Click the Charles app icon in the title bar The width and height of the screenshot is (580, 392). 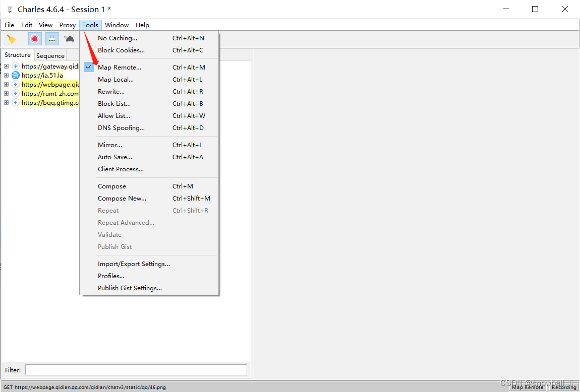tap(10, 9)
